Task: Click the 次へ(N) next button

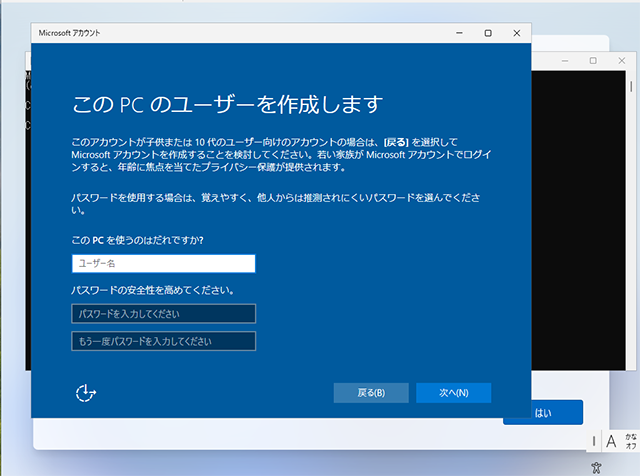Action: click(x=453, y=392)
